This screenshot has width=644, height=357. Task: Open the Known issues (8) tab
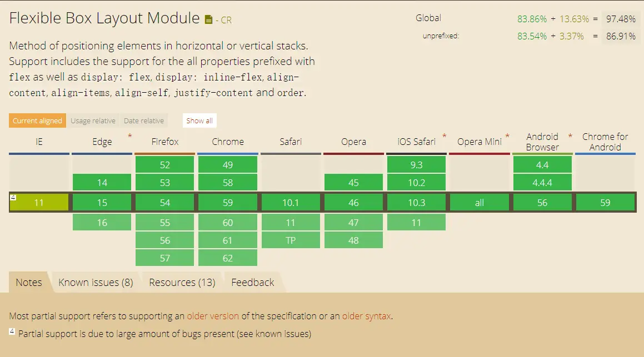96,283
